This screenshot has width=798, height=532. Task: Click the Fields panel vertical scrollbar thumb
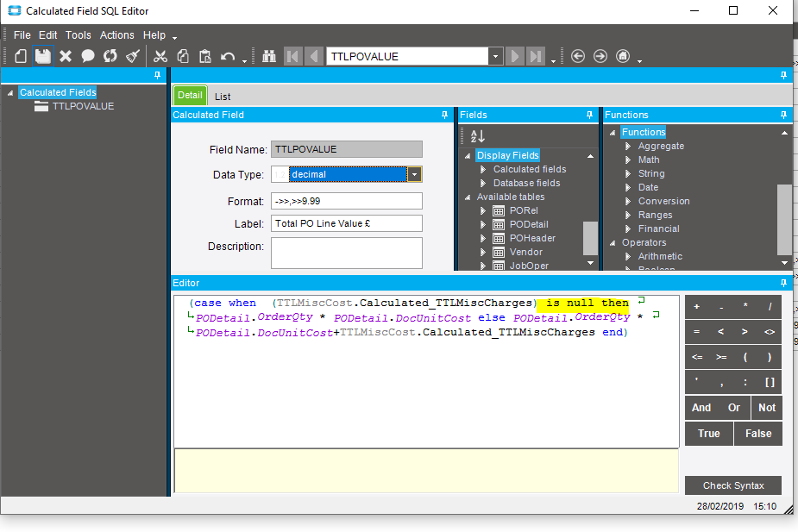tap(590, 238)
